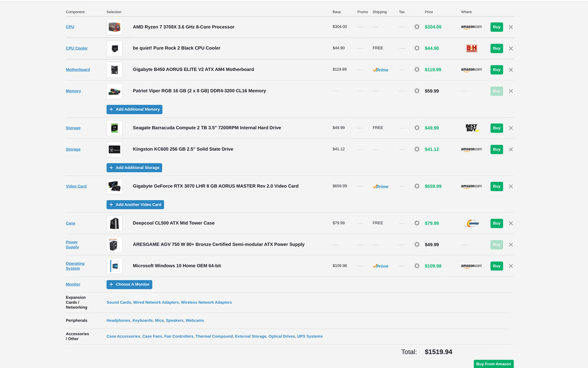Open the UPS Systems link

(310, 336)
